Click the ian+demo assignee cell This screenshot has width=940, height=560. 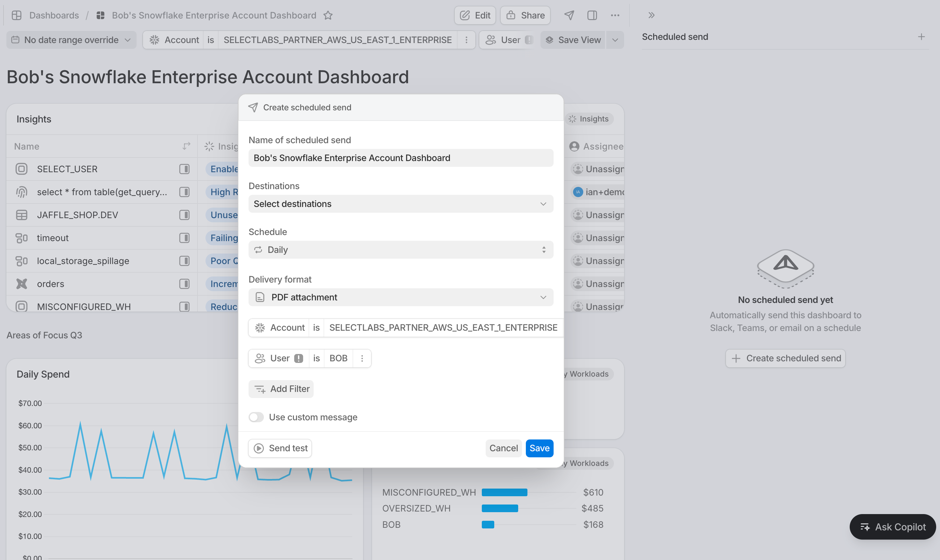pyautogui.click(x=597, y=192)
